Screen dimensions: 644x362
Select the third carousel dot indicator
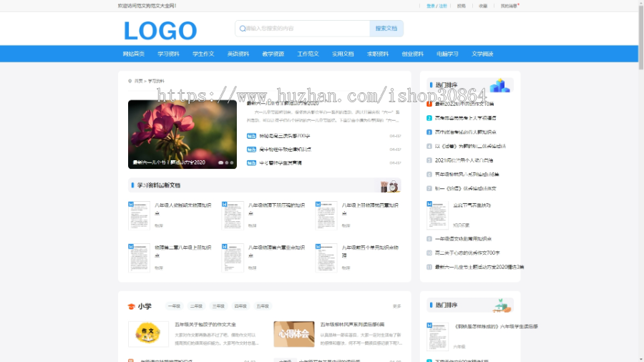pos(232,162)
